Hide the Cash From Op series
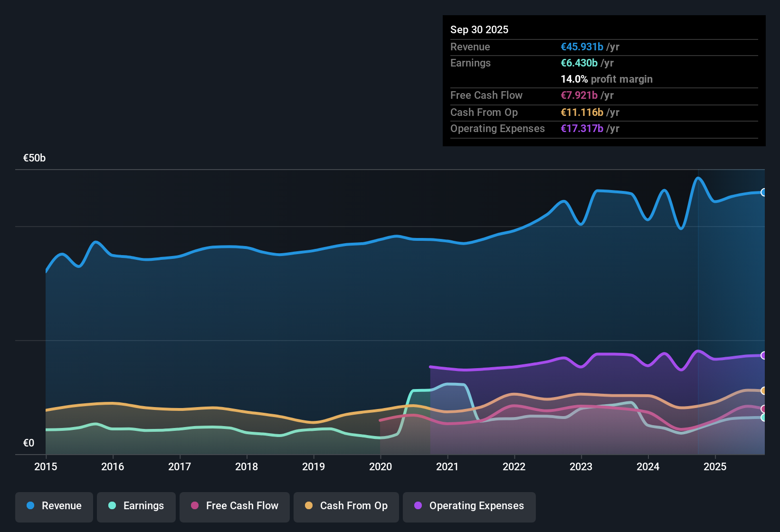This screenshot has width=780, height=532. (x=346, y=506)
